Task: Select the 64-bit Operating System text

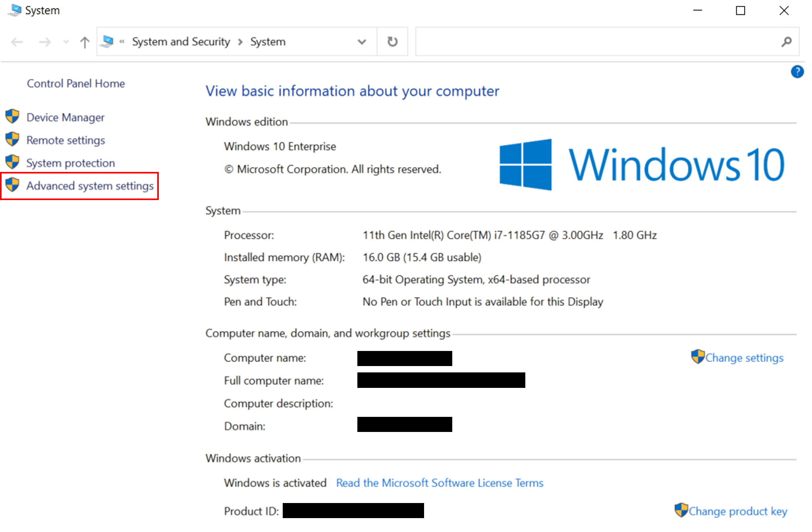Action: click(x=476, y=279)
